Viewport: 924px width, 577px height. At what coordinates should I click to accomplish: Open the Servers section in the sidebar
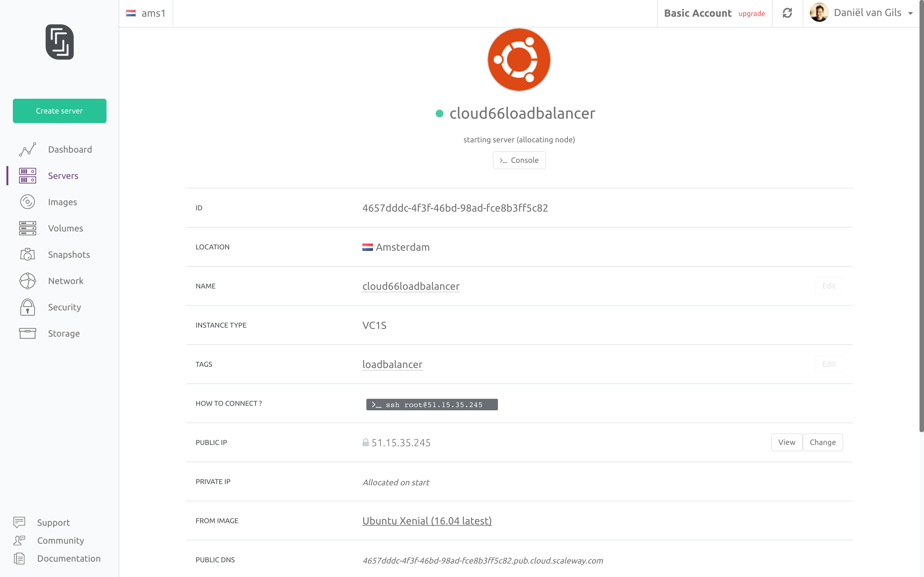coord(63,176)
